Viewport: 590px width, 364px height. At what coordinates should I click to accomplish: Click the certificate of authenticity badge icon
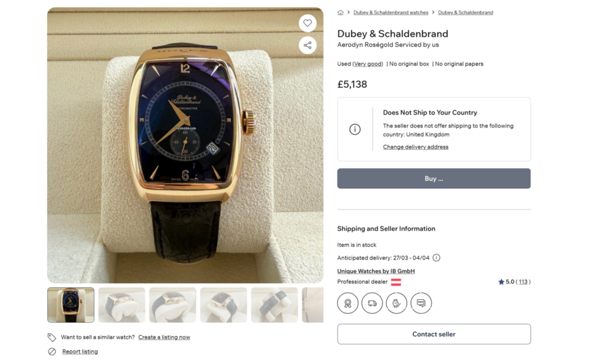(x=348, y=303)
